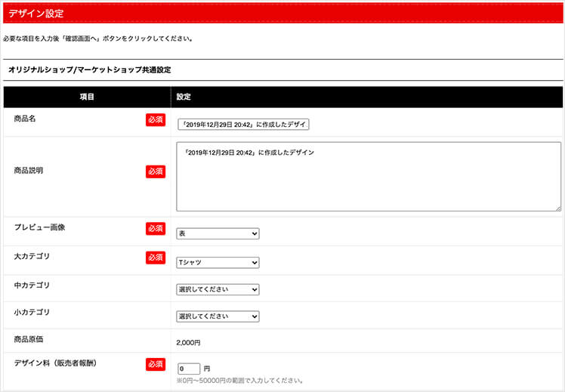Click the ※0円〜50000円 range note text

pos(239,381)
